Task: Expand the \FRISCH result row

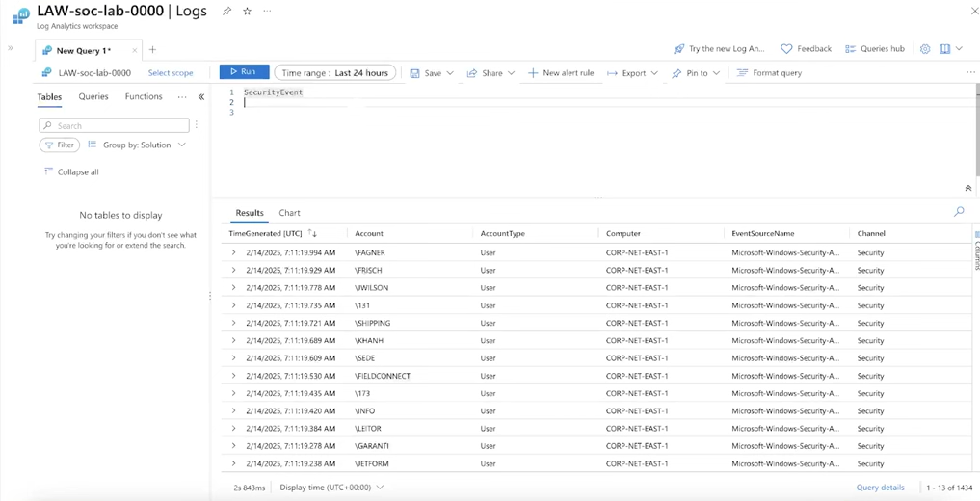Action: point(234,270)
